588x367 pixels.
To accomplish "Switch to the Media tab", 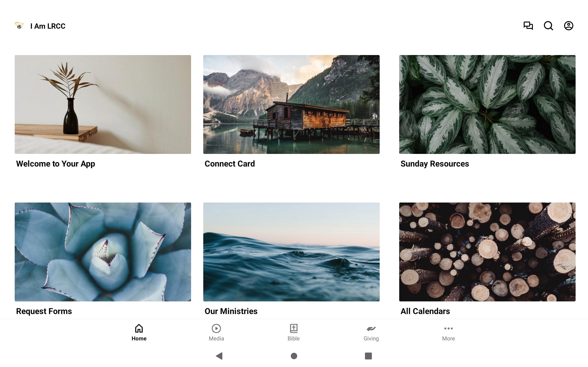I will [216, 333].
